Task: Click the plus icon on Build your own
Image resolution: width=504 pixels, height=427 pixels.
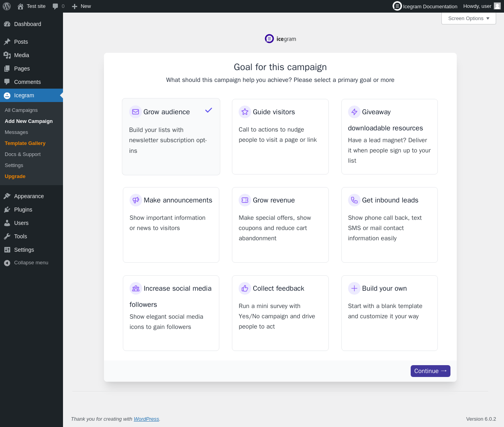Action: pos(354,288)
